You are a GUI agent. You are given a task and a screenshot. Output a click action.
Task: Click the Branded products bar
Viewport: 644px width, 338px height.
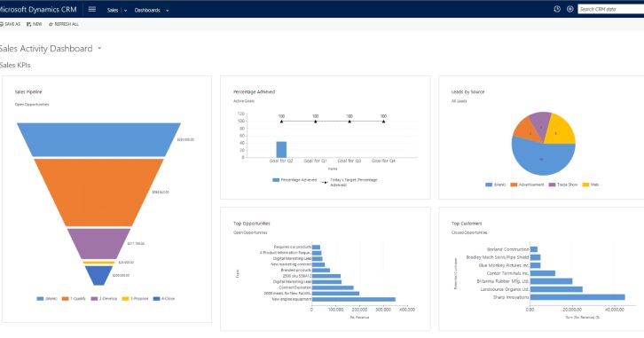(x=321, y=271)
